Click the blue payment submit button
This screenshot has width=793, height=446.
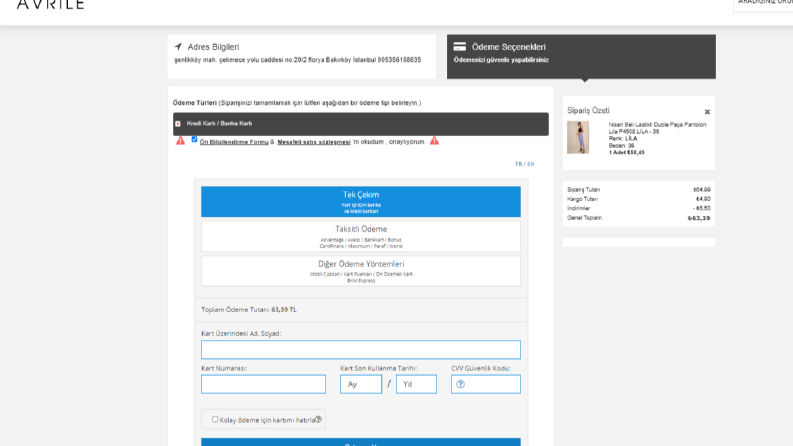[x=361, y=442]
